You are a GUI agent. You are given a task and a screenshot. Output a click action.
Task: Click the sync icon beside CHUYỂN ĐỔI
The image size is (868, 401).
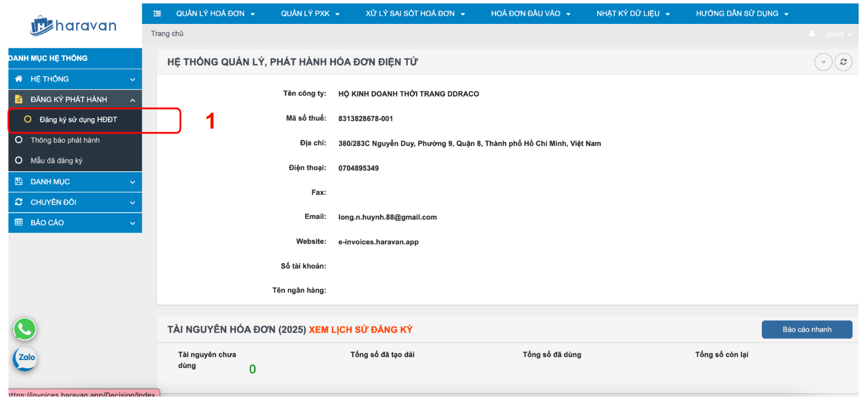tap(19, 202)
